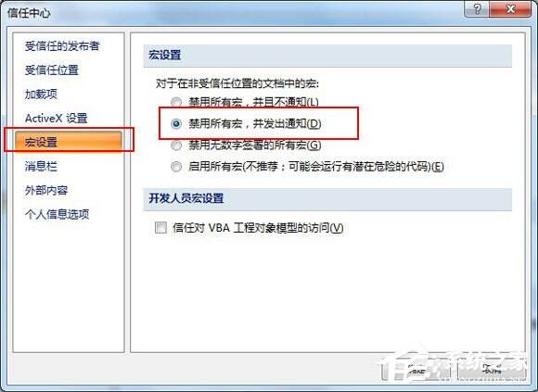Show 个人信息选项 page

pos(57,214)
